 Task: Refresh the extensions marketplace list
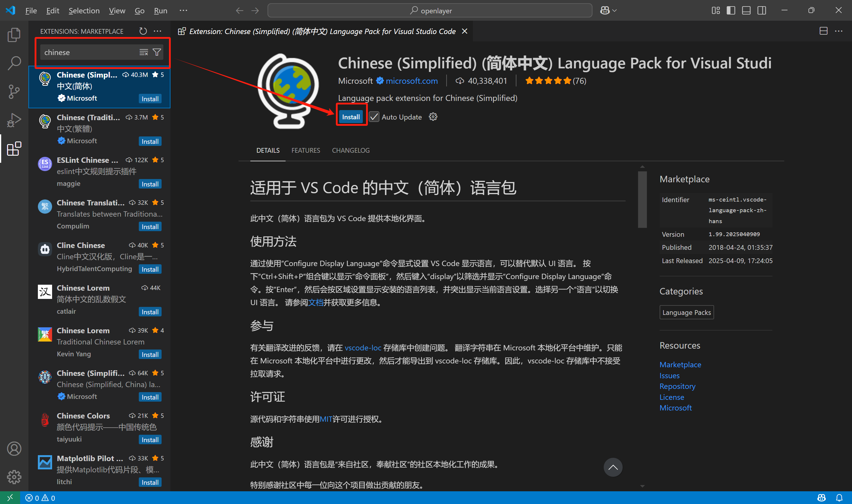(143, 31)
